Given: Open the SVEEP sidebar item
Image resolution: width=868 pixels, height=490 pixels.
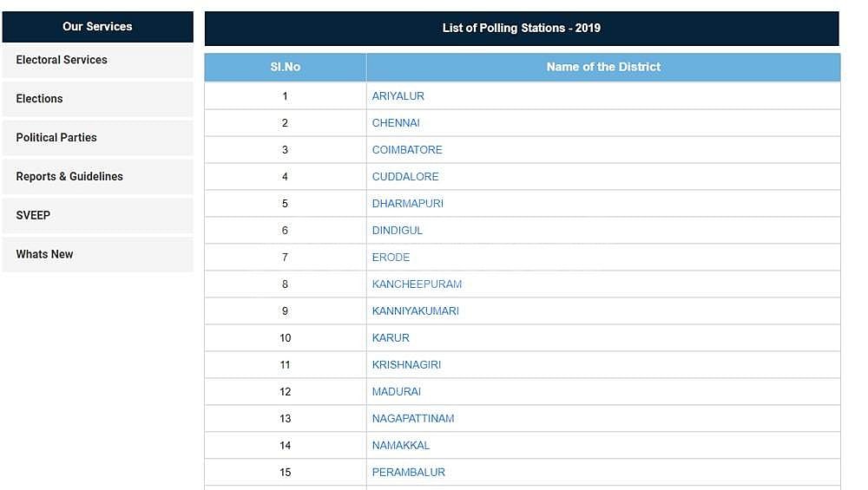Looking at the screenshot, I should coord(33,215).
